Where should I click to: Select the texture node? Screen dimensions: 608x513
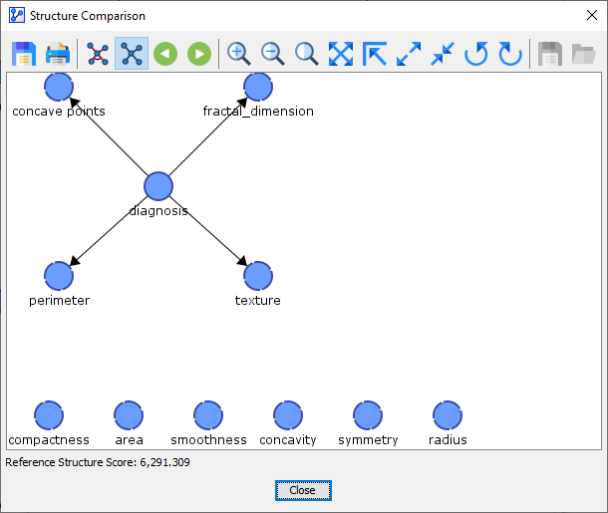tap(258, 276)
